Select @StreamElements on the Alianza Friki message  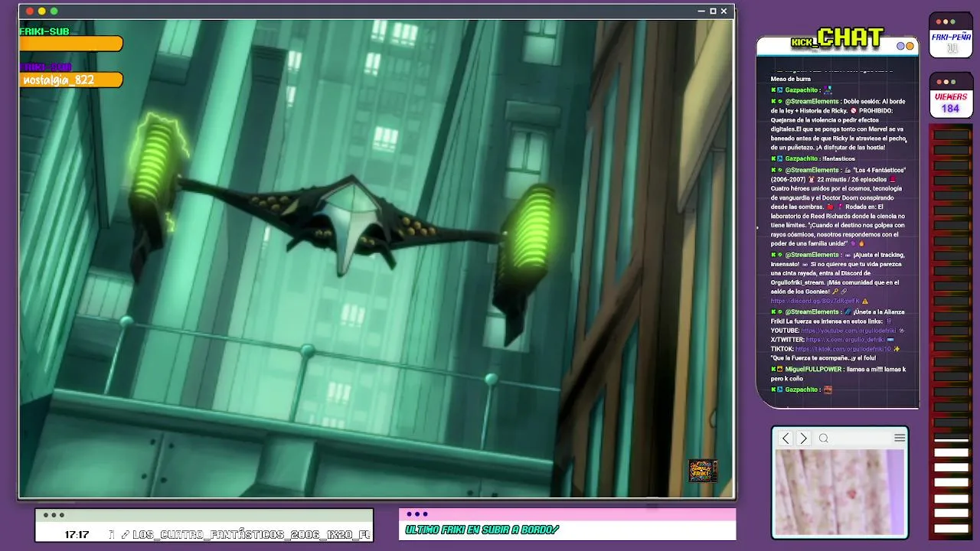pyautogui.click(x=812, y=312)
